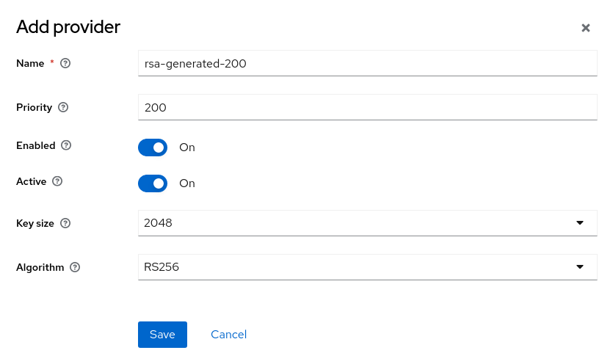Cancel adding the provider
Image resolution: width=613 pixels, height=364 pixels.
pos(229,335)
